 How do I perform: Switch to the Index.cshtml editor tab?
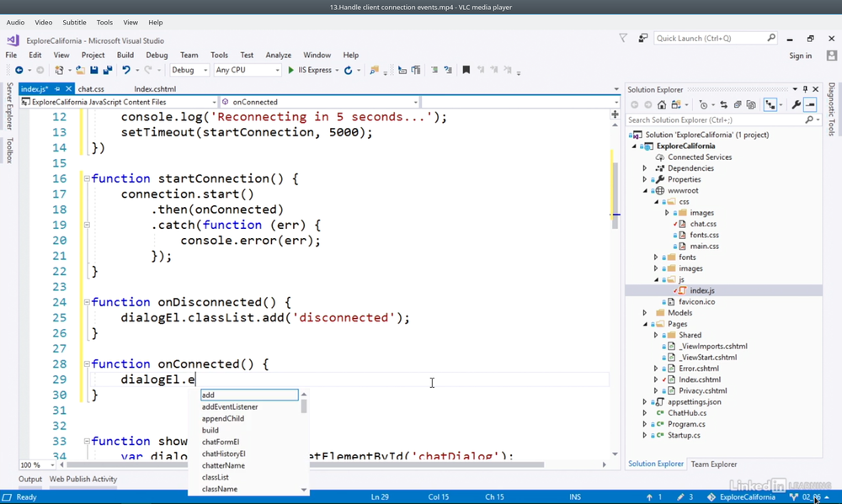[x=155, y=89]
